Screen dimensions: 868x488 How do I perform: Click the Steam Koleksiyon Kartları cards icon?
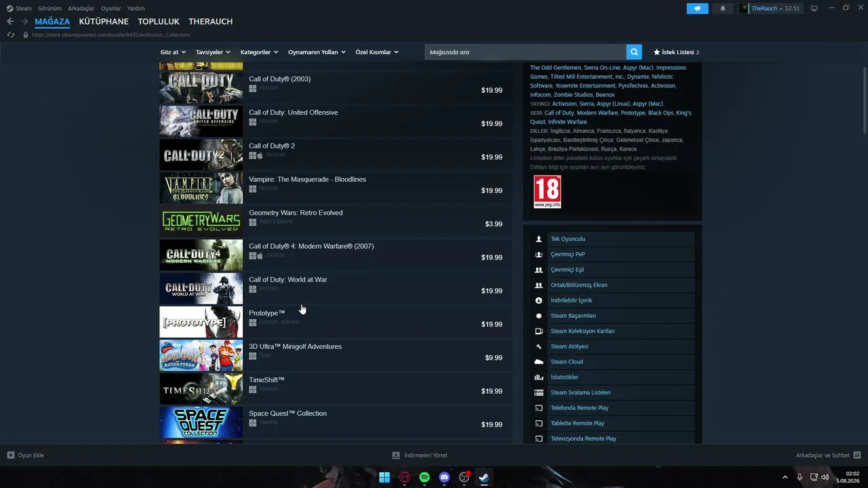[x=538, y=331]
